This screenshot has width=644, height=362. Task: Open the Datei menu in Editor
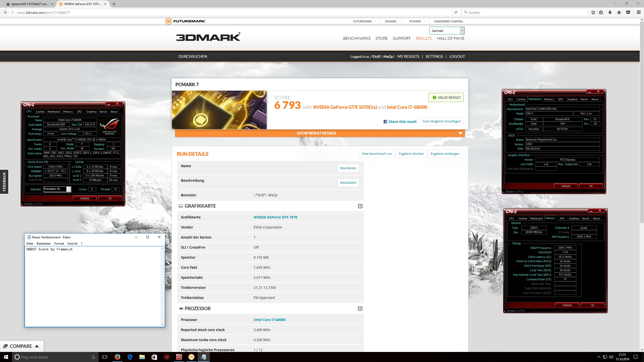pyautogui.click(x=30, y=244)
